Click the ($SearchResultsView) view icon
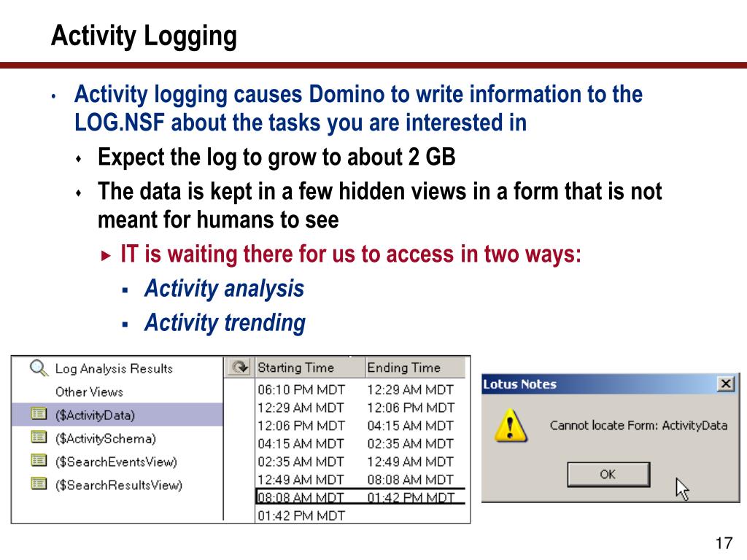This screenshot has height=560, width=747. [39, 484]
